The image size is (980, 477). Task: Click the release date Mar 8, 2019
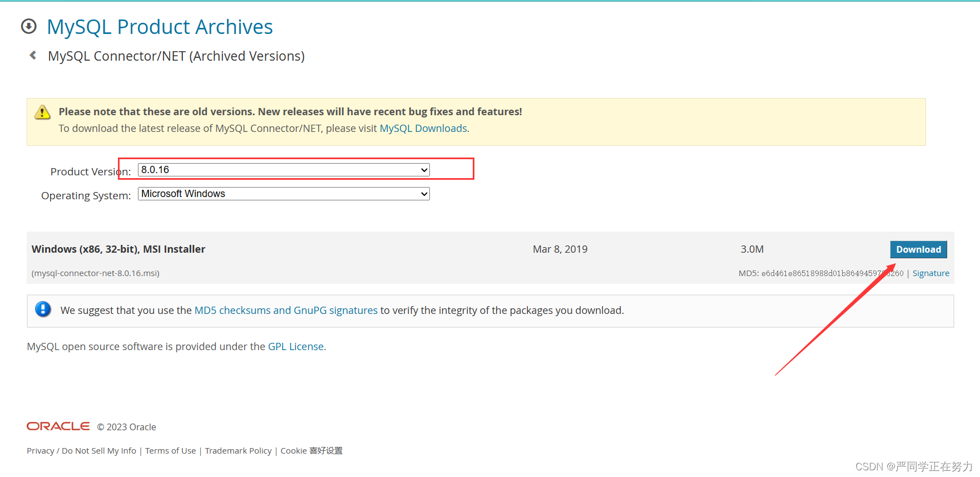(x=560, y=249)
